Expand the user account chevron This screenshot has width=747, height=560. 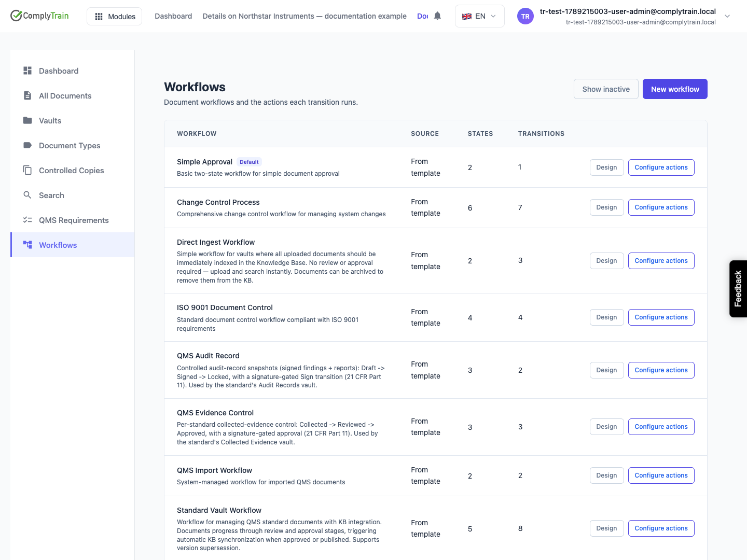pos(727,16)
